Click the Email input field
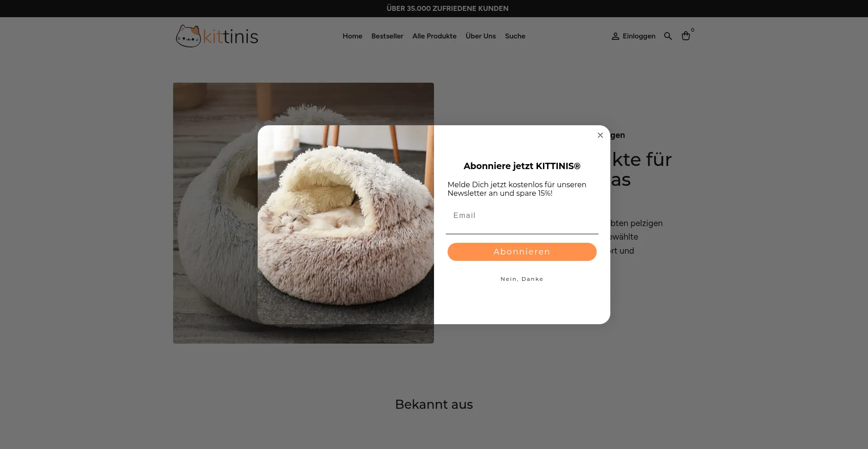Image resolution: width=868 pixels, height=449 pixels. click(x=522, y=216)
